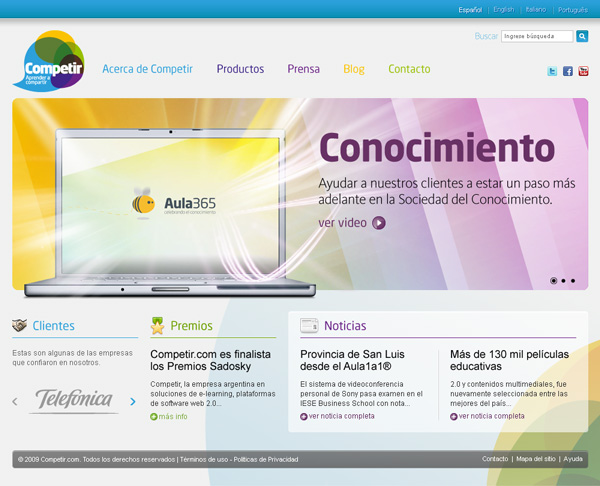Switch language to Português
This screenshot has width=600, height=486.
point(572,10)
